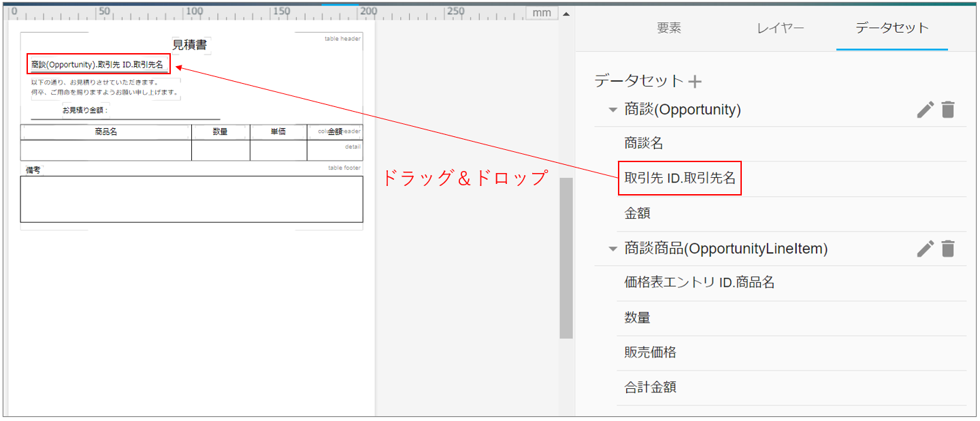Delete the 商談商品(OpportunityLineItem) dataset with trash icon
This screenshot has height=421, width=980.
pyautogui.click(x=948, y=249)
